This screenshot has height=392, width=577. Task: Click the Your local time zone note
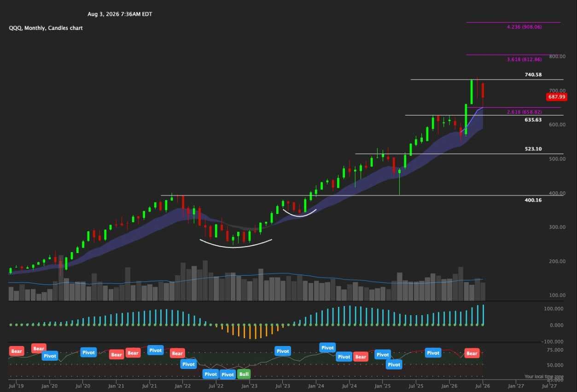[x=544, y=376]
